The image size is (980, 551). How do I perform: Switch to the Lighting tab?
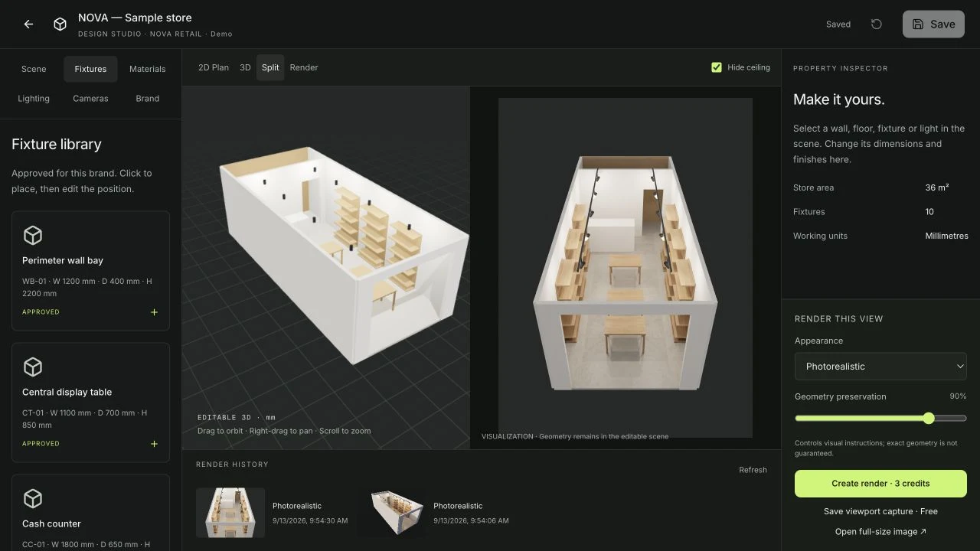click(34, 99)
